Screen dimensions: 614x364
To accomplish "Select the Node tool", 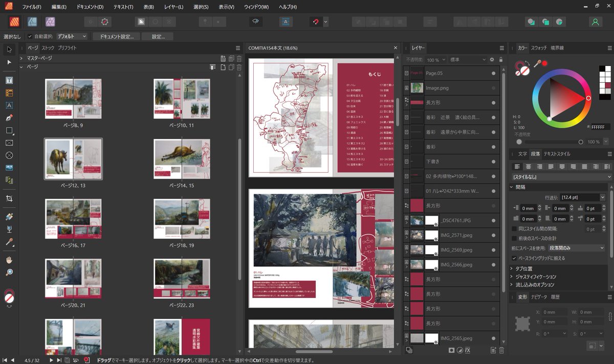I will [x=9, y=62].
